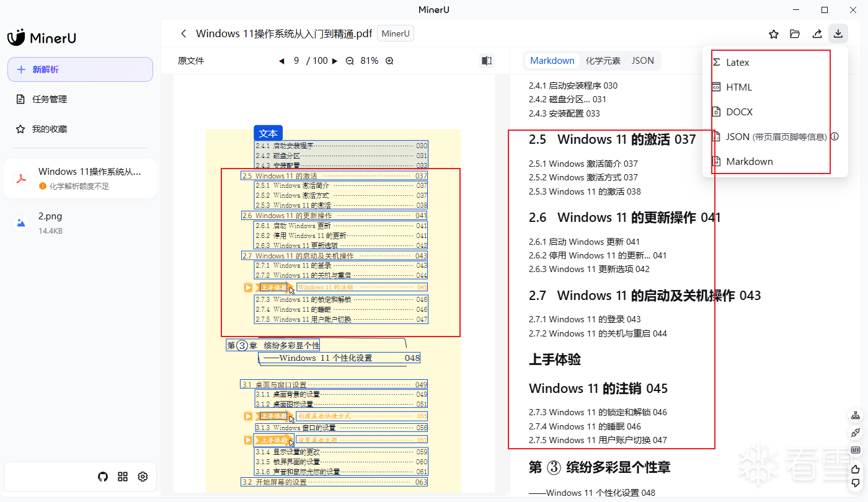
Task: Click the 文本 block label in the PDF
Action: tap(268, 133)
